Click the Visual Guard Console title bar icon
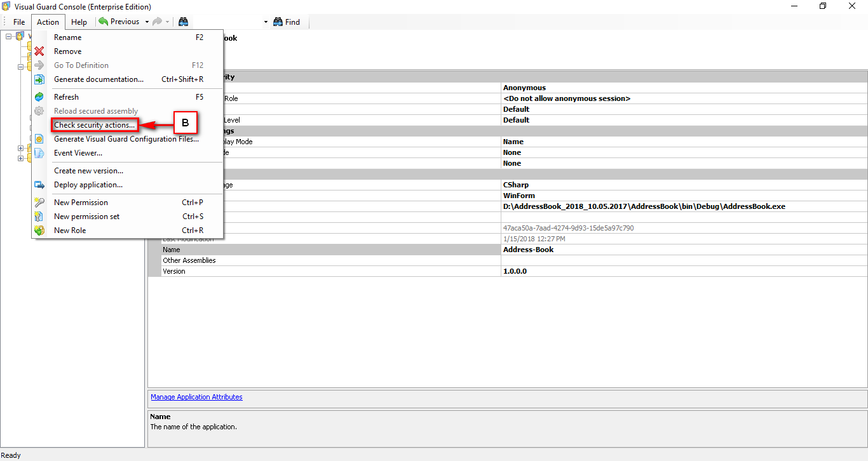This screenshot has height=461, width=868. point(6,6)
